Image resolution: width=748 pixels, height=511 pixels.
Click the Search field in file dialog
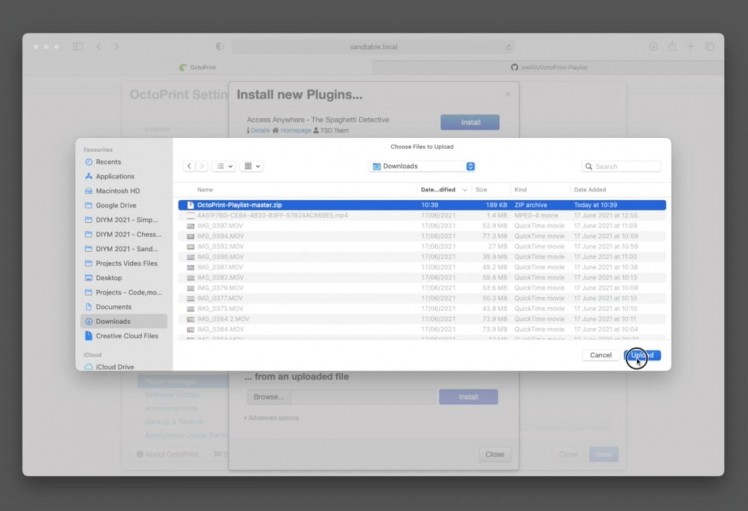(621, 166)
